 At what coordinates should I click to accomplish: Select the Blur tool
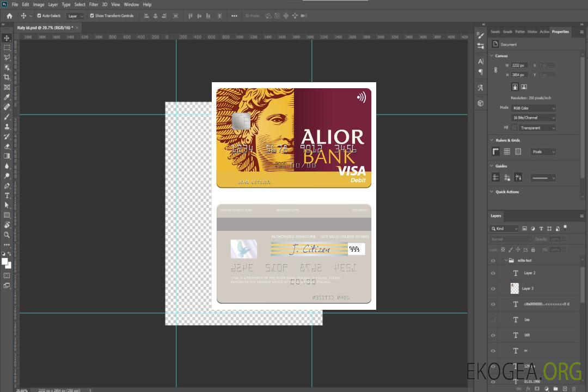click(7, 166)
